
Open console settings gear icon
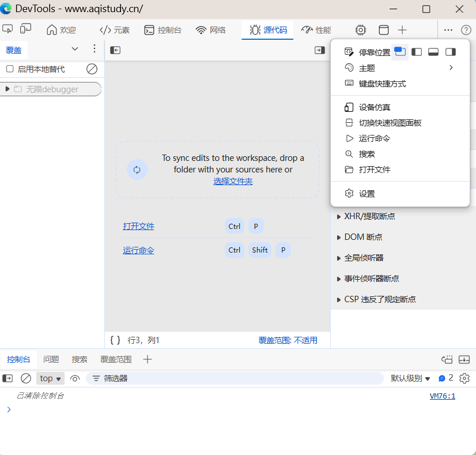pos(464,378)
